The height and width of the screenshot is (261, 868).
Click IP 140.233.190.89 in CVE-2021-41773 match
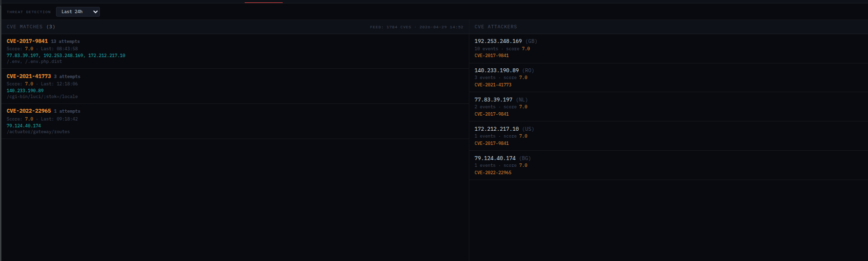click(25, 91)
